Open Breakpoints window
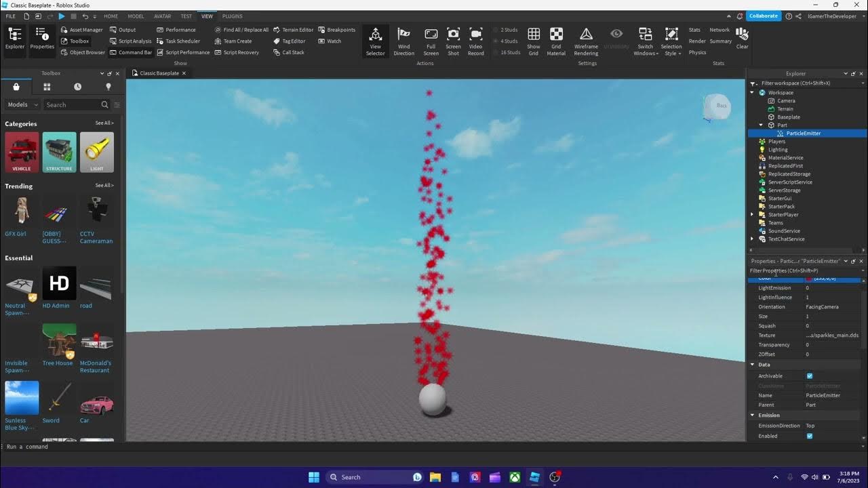 [x=336, y=30]
